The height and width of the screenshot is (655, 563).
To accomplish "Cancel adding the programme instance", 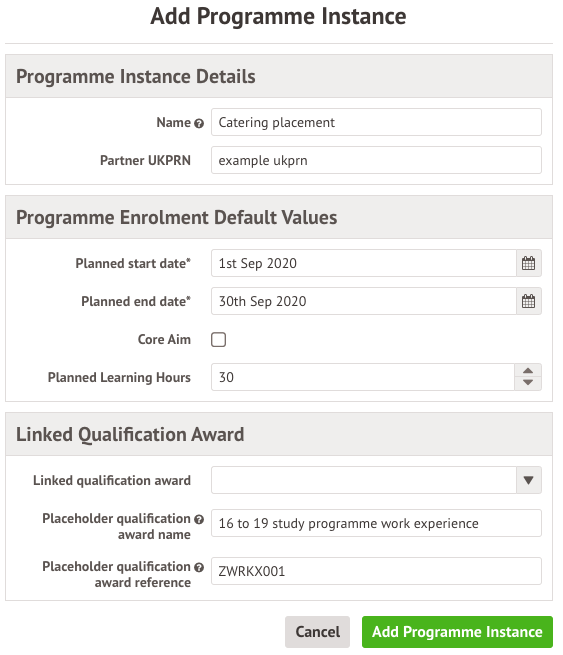I will click(x=317, y=632).
